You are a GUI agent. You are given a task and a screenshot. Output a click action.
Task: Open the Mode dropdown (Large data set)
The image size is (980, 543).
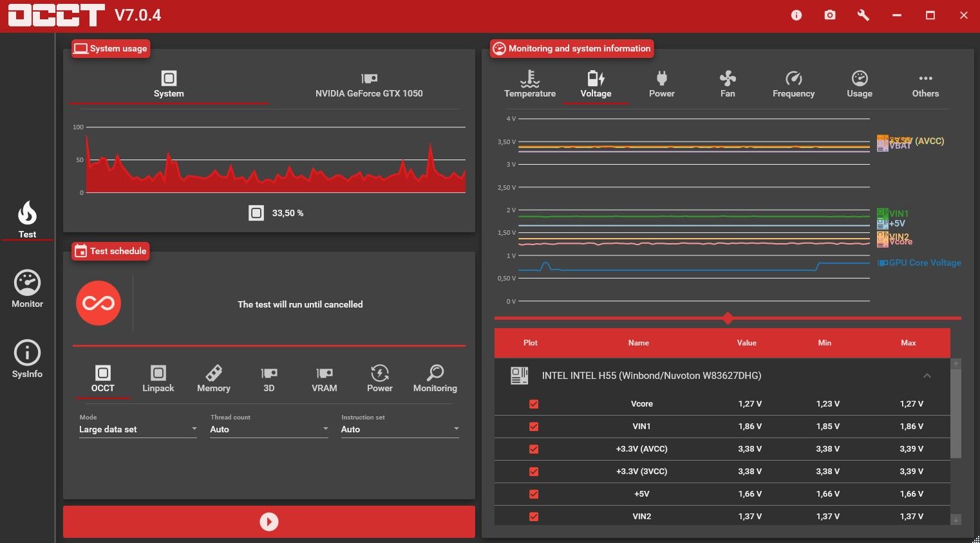138,429
